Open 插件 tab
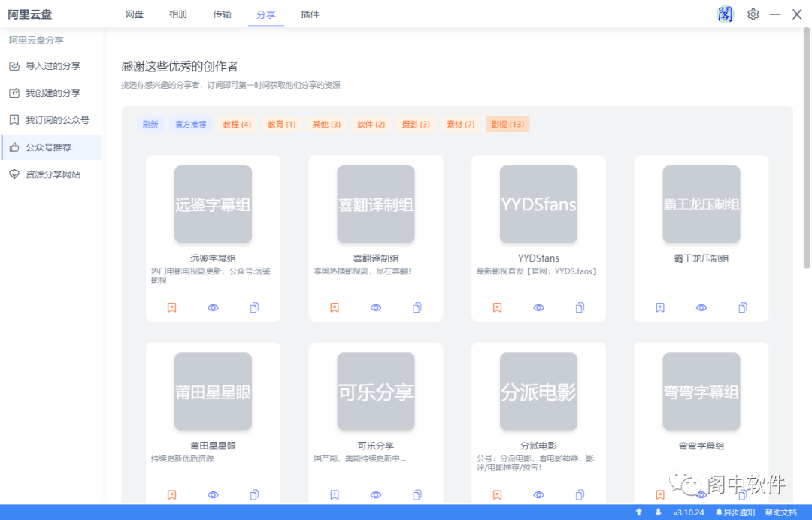The width and height of the screenshot is (812, 520). pos(310,14)
